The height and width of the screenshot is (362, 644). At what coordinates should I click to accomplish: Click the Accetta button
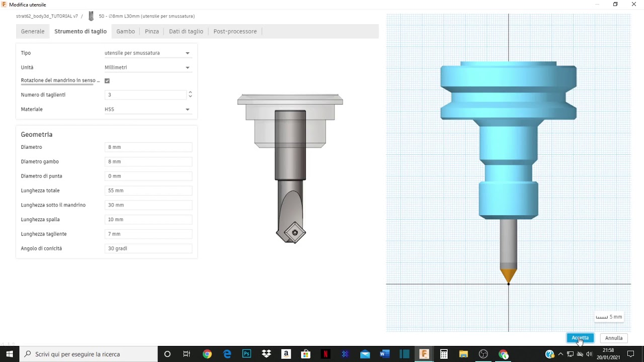(x=580, y=338)
